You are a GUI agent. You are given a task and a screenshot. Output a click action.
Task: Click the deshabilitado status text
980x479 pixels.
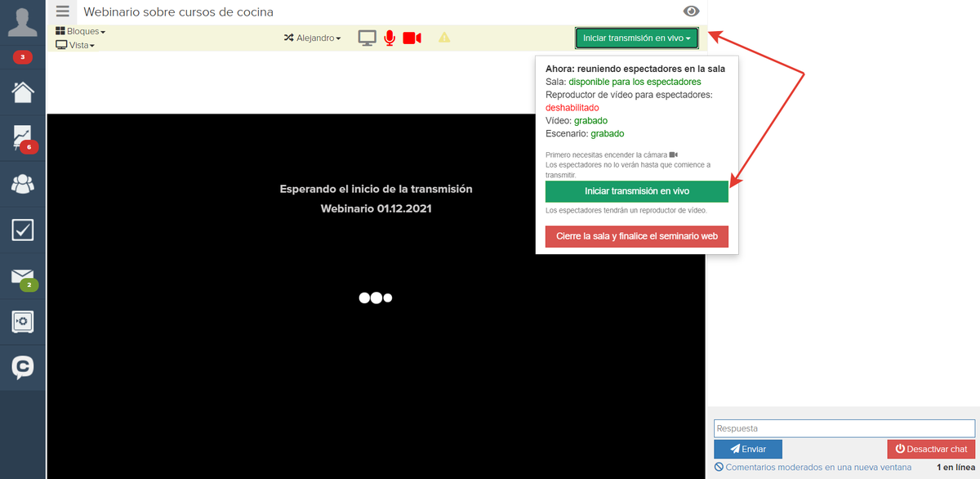(x=572, y=108)
